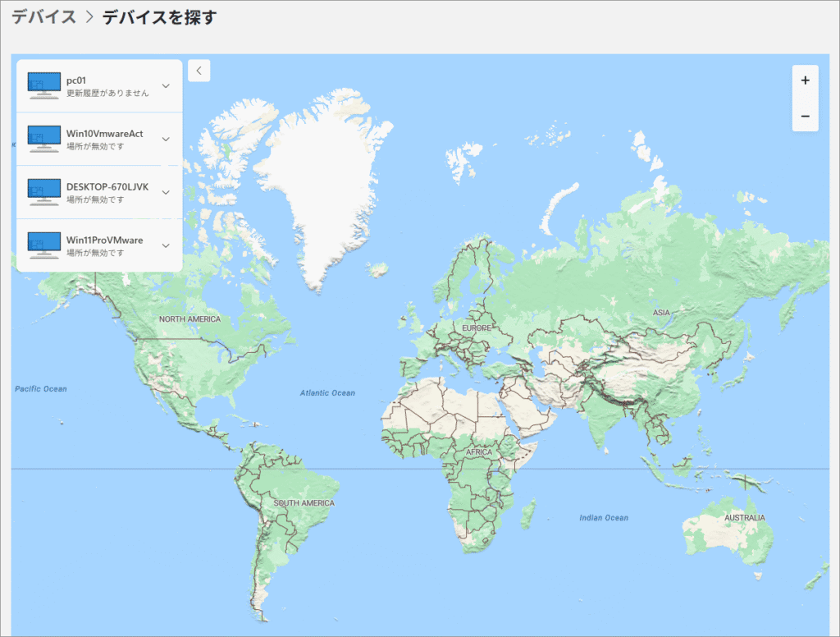Expand the DESKTOP-670LJVK entry chevron
Screen dimensions: 840x637
[166, 192]
